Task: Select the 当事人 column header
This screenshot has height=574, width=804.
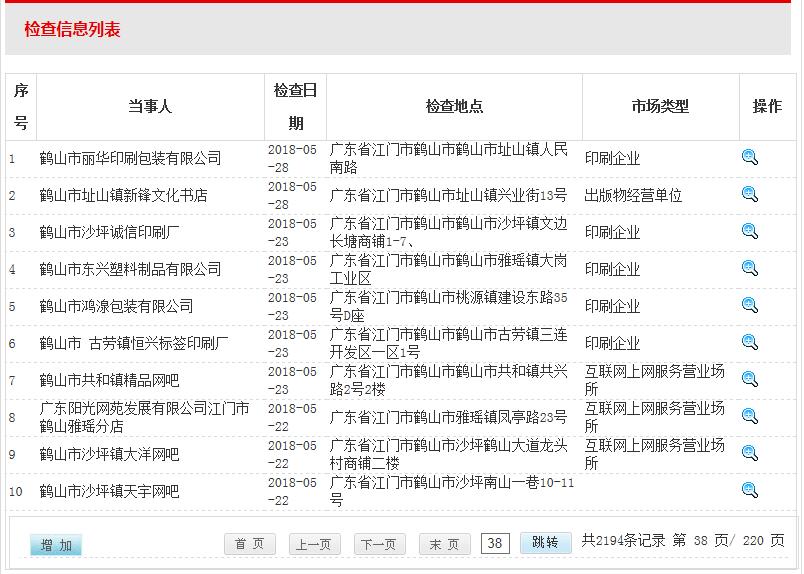Action: (x=150, y=106)
